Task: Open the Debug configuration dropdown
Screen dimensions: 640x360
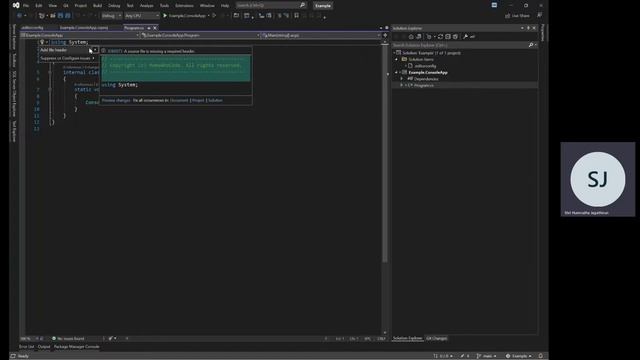Action: click(111, 16)
